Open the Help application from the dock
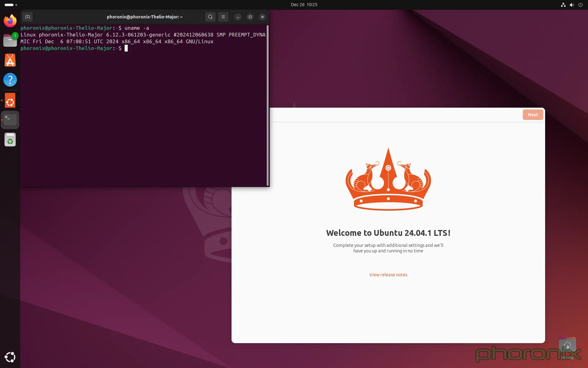The image size is (588, 368). point(10,80)
